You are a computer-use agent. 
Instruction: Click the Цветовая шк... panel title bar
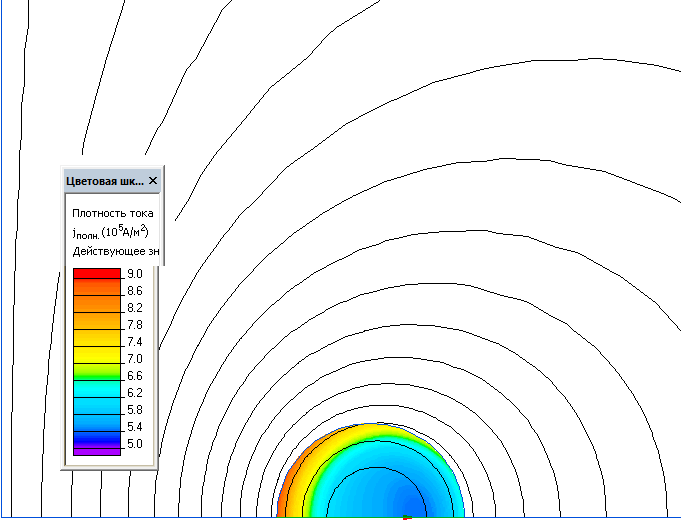105,181
